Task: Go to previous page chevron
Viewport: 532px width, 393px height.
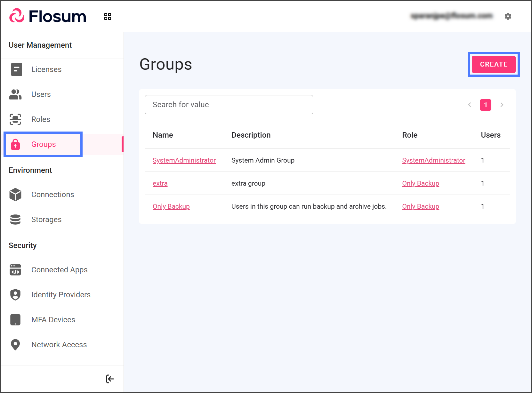Action: (x=470, y=105)
